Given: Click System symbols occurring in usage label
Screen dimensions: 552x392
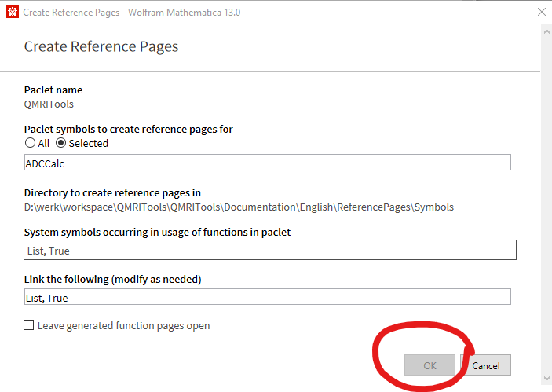Looking at the screenshot, I should [x=157, y=233].
